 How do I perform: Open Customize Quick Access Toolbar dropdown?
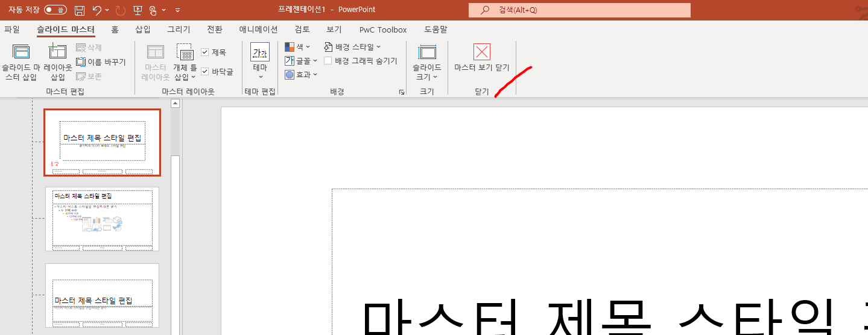tap(177, 10)
